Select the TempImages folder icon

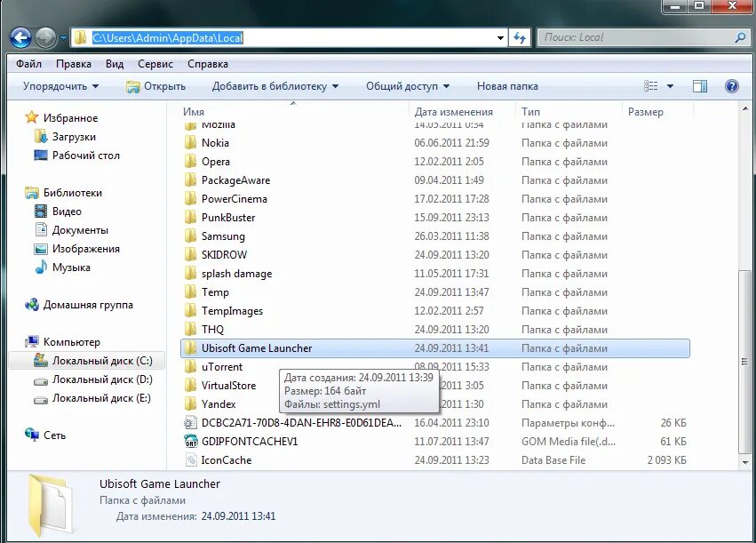point(190,310)
